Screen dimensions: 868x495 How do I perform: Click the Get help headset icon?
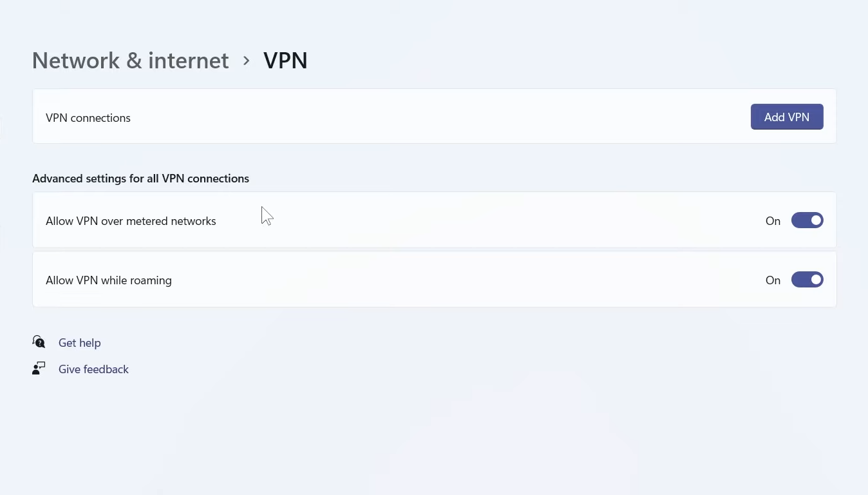click(x=39, y=342)
